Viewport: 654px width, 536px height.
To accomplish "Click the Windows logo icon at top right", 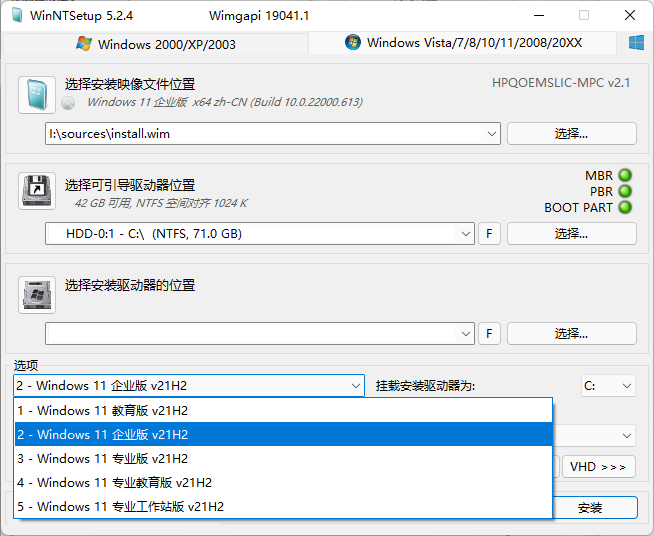I will point(636,43).
